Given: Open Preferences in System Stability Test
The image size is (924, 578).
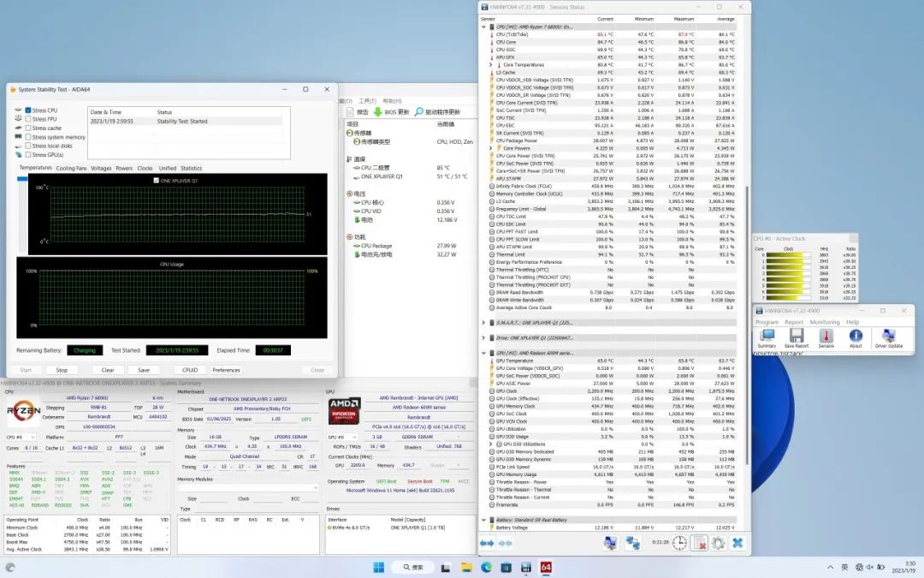Looking at the screenshot, I should pyautogui.click(x=226, y=370).
